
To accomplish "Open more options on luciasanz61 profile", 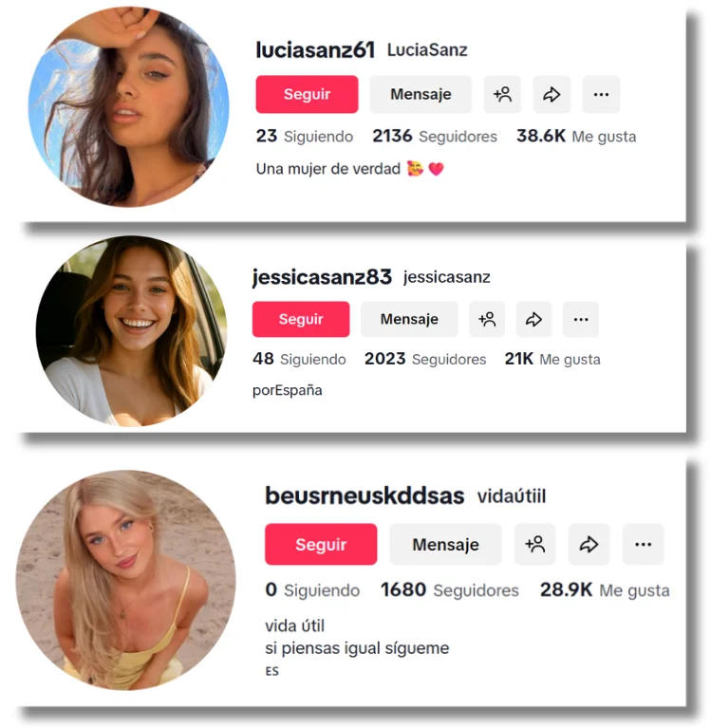I will [x=601, y=94].
